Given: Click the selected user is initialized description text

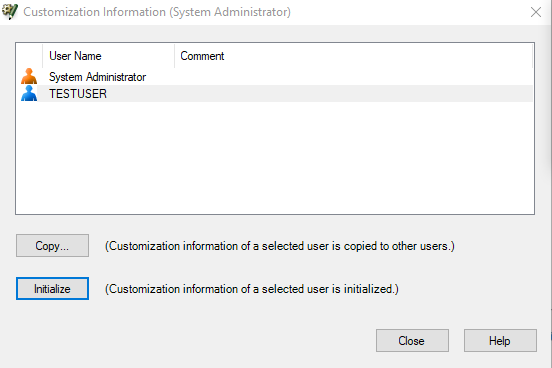Looking at the screenshot, I should (x=252, y=289).
